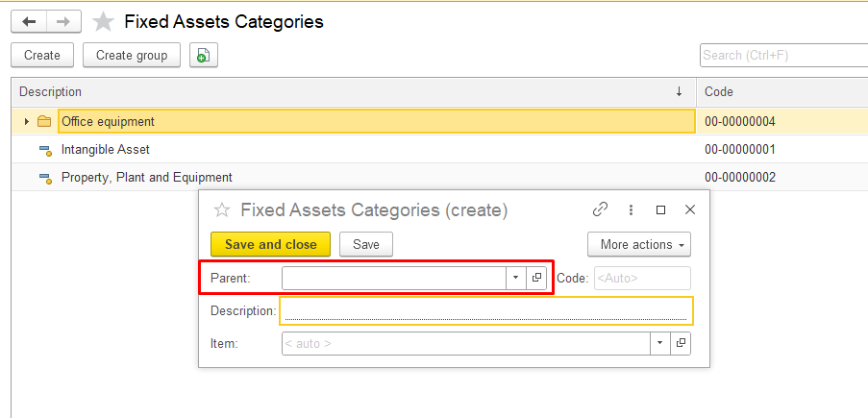
Task: Open the three-dot menu in dialog
Action: tap(631, 209)
